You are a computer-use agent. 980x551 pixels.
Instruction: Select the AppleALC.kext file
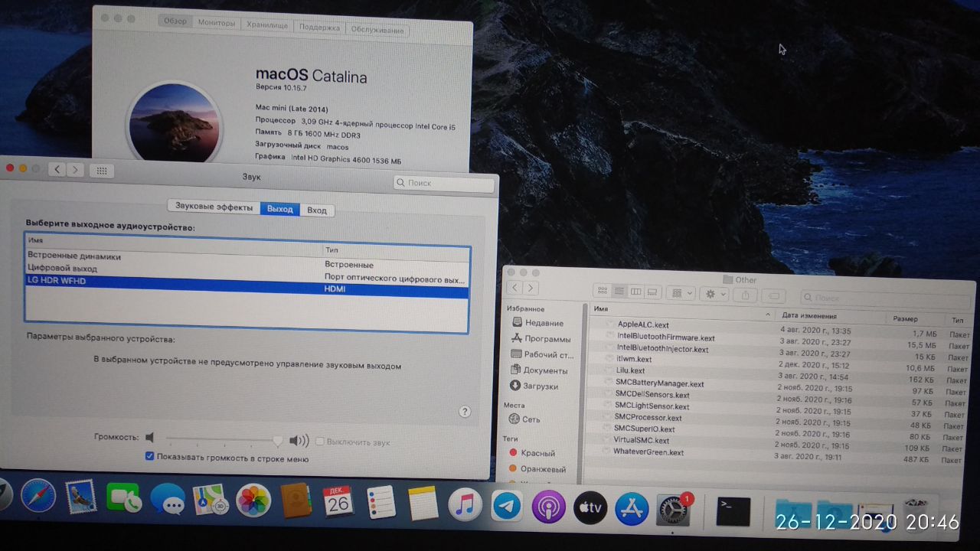click(x=642, y=324)
